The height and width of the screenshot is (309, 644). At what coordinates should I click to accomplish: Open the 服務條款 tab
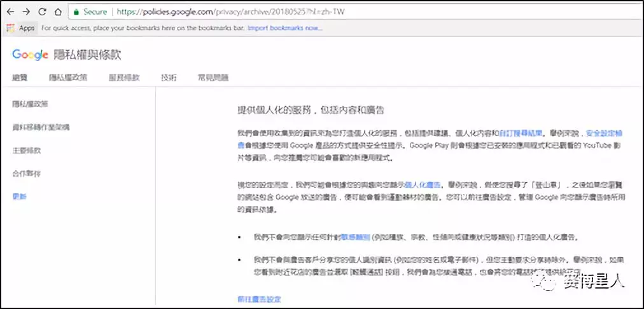(124, 78)
